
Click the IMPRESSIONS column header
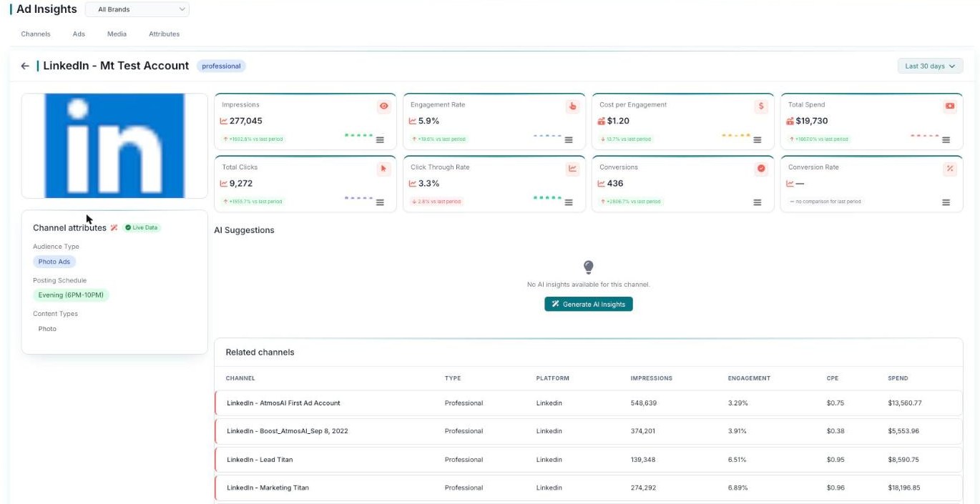(651, 378)
